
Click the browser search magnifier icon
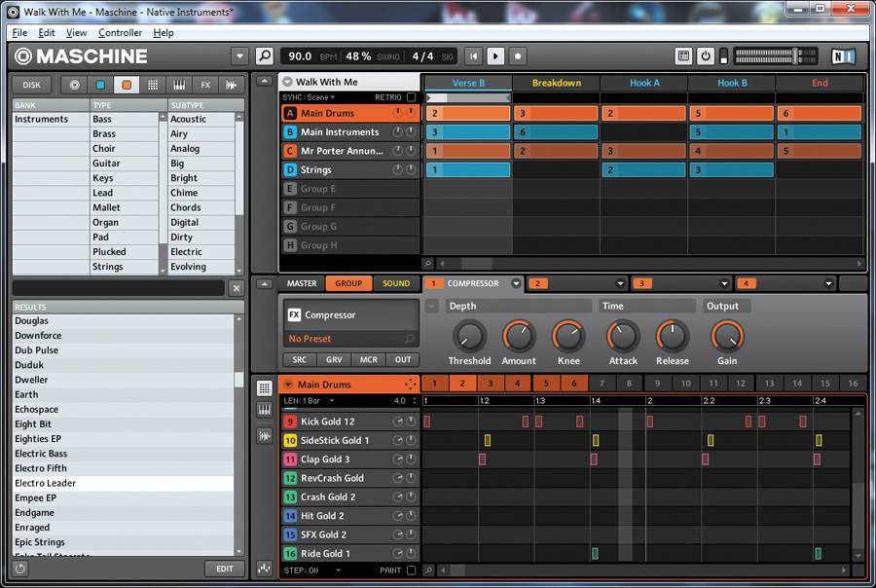[x=265, y=56]
